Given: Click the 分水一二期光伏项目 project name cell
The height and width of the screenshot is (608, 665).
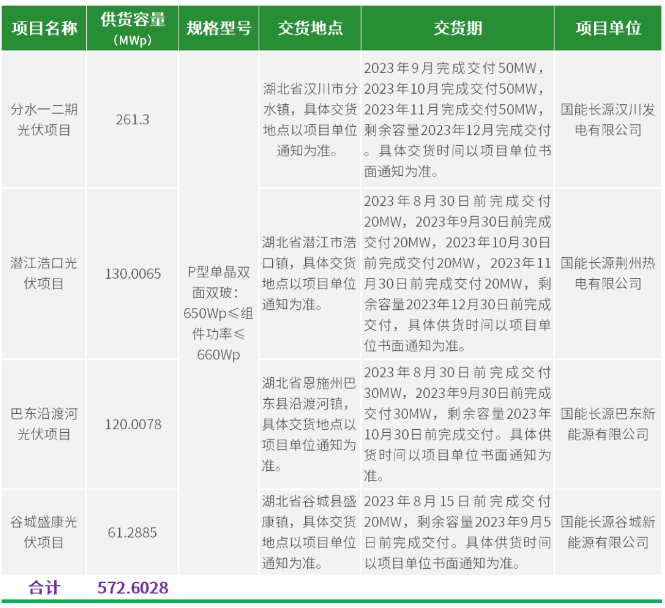Looking at the screenshot, I should click(x=44, y=119).
